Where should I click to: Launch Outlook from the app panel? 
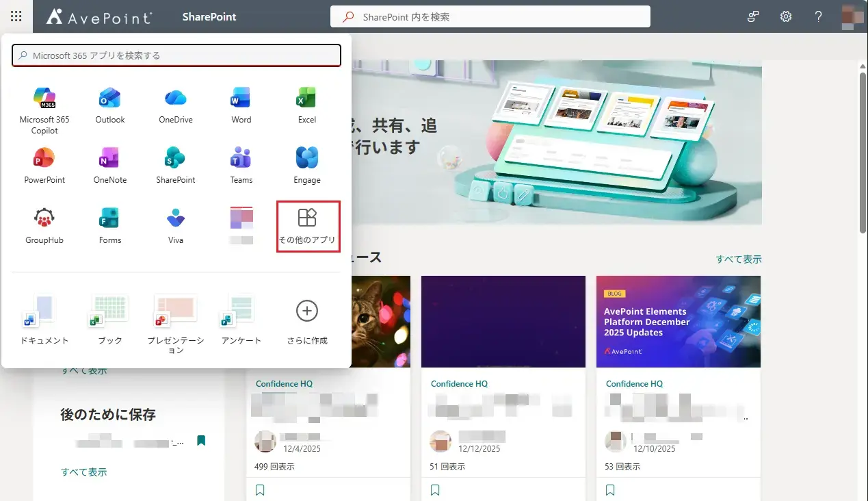pos(110,105)
